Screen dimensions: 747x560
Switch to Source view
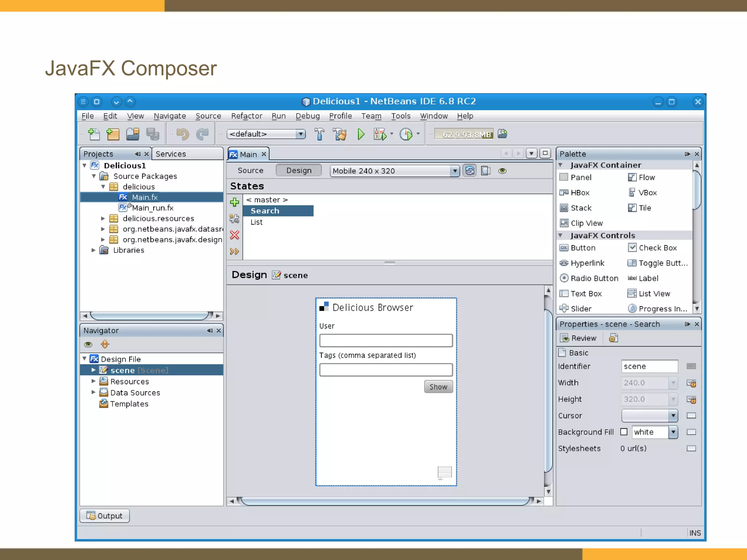click(x=250, y=170)
